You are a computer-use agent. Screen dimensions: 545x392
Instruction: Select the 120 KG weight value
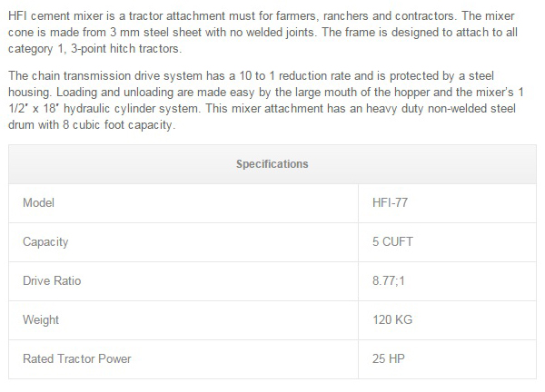[x=391, y=320]
